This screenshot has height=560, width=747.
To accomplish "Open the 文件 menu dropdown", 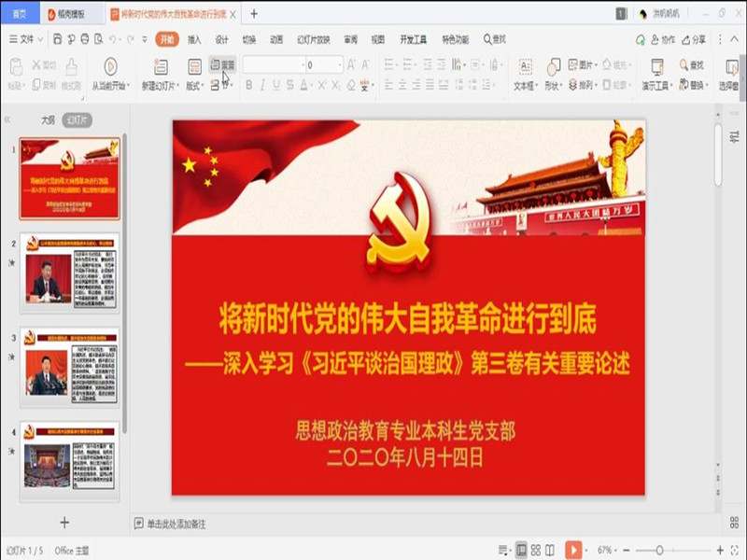I will 26,39.
